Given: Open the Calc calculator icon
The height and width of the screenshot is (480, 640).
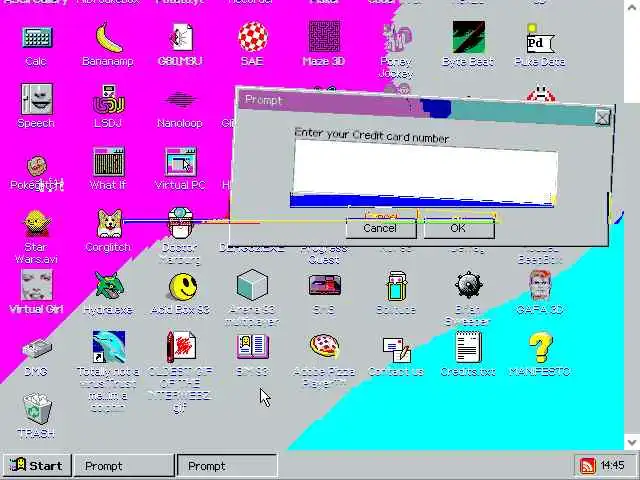Looking at the screenshot, I should coord(37,37).
